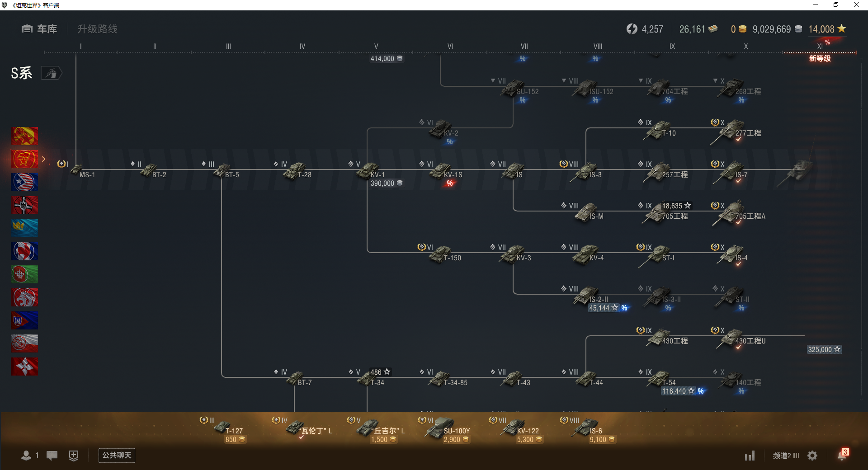This screenshot has height=470, width=868.
Task: Click the gold coins currency icon
Action: click(743, 29)
